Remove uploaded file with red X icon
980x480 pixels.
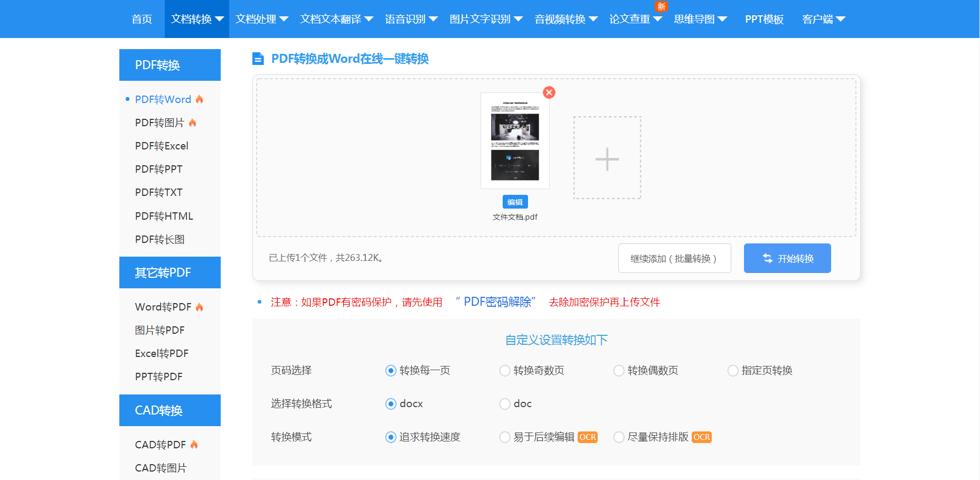(549, 92)
